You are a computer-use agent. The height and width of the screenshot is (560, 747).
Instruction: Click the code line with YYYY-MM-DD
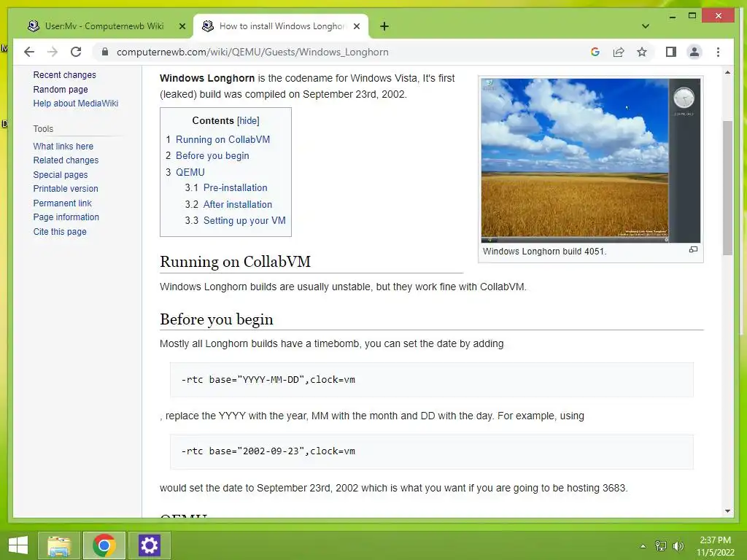coord(268,379)
